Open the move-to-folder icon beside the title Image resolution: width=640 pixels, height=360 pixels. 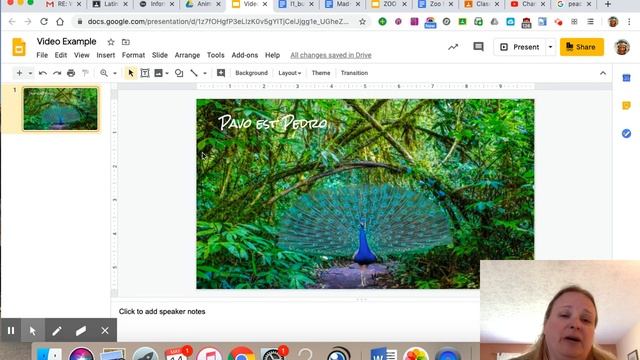126,42
